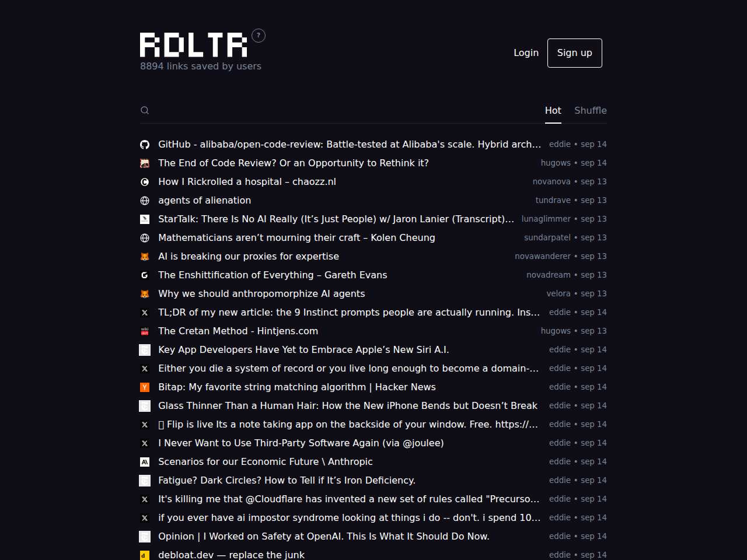Click the yellow icon beside debloat.dev
This screenshot has width=747, height=560.
(145, 555)
